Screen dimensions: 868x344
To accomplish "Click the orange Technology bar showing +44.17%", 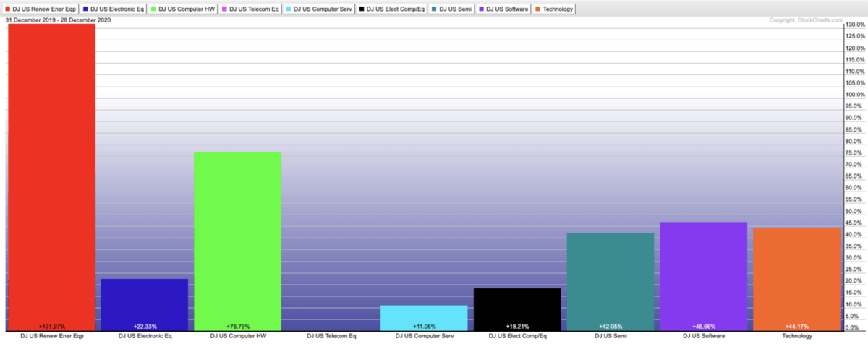I will pos(797,279).
